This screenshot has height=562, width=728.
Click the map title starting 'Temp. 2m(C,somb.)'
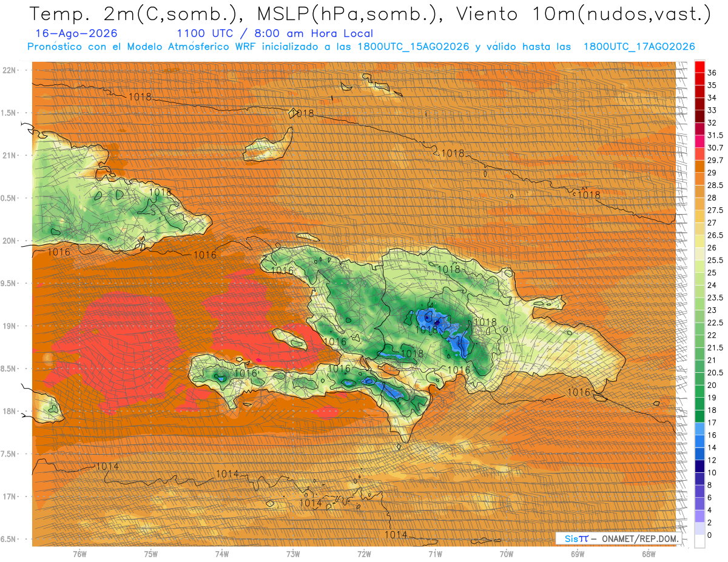click(370, 14)
